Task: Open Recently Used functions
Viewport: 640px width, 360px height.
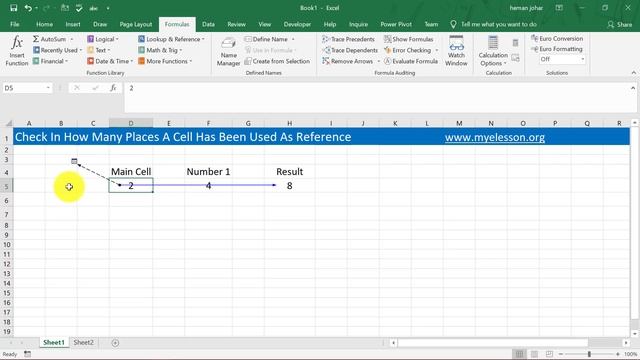Action: (x=58, y=50)
